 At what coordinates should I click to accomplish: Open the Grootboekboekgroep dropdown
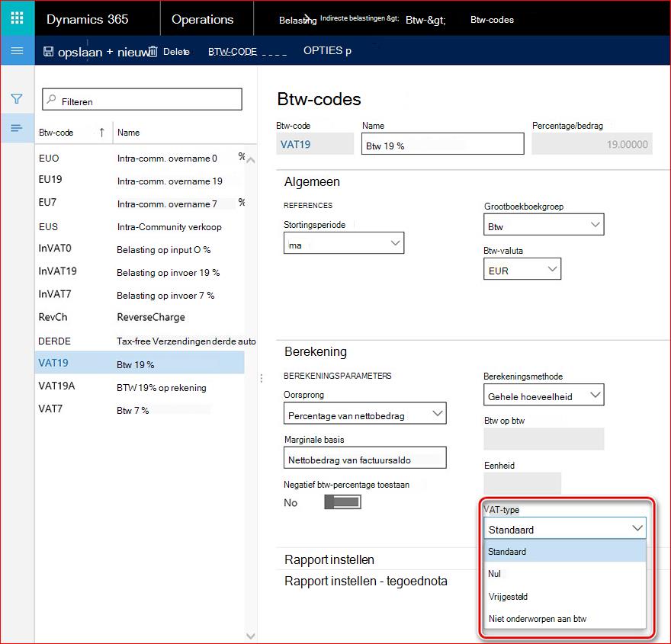click(544, 225)
